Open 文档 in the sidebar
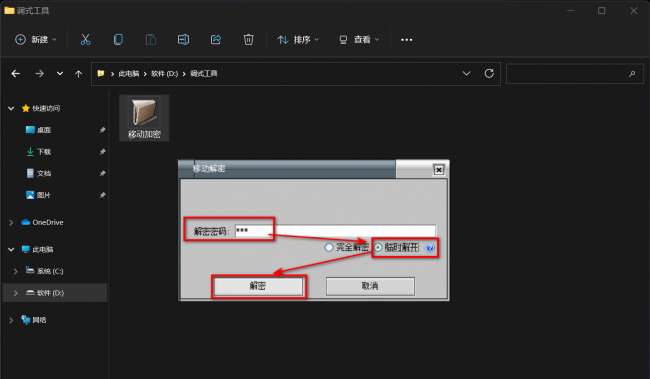The image size is (650, 379). point(44,173)
